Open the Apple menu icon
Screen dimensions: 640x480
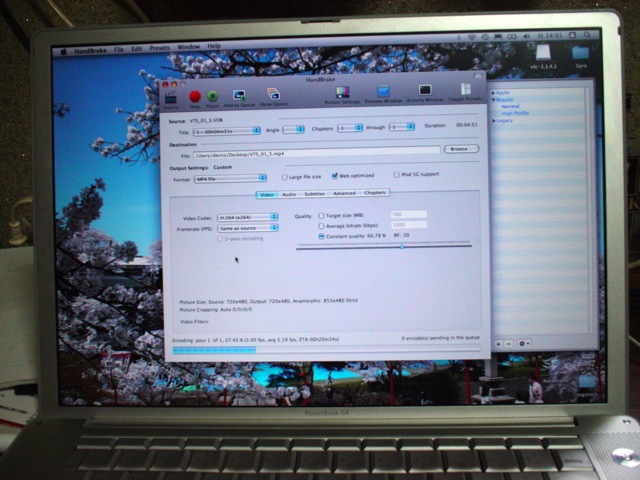(x=63, y=52)
